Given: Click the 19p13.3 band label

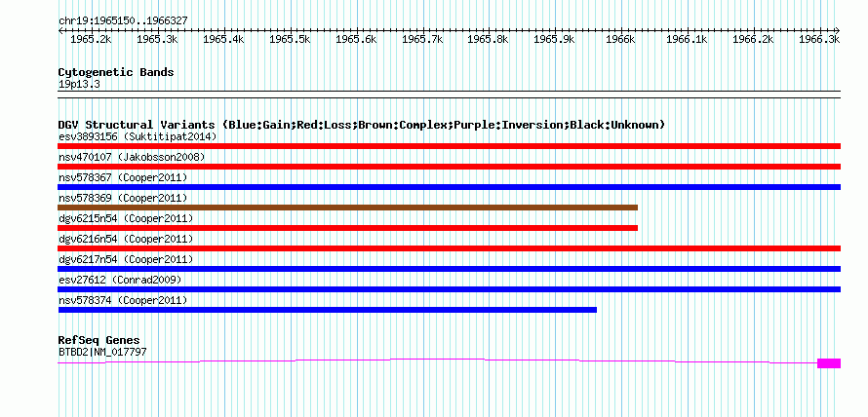Looking at the screenshot, I should pyautogui.click(x=79, y=85).
